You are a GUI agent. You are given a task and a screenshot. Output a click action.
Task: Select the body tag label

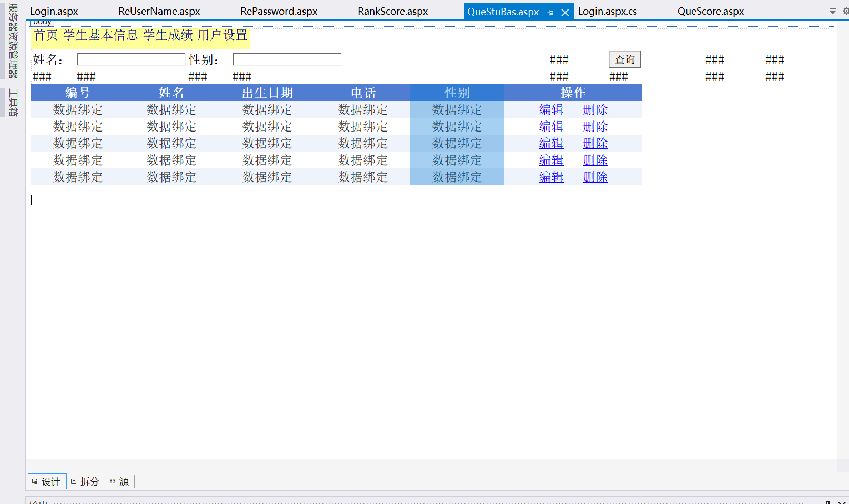pyautogui.click(x=42, y=22)
